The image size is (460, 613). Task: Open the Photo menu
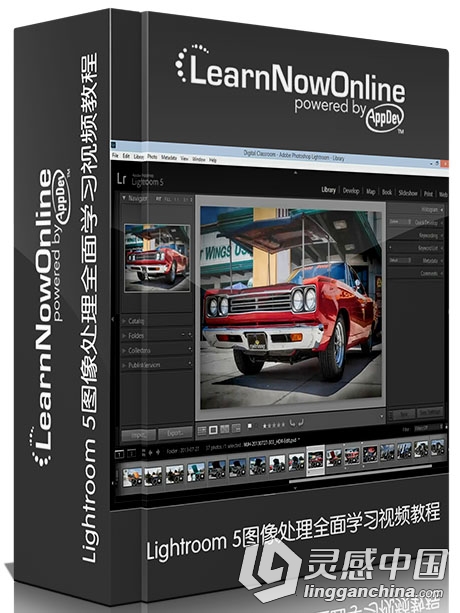152,157
